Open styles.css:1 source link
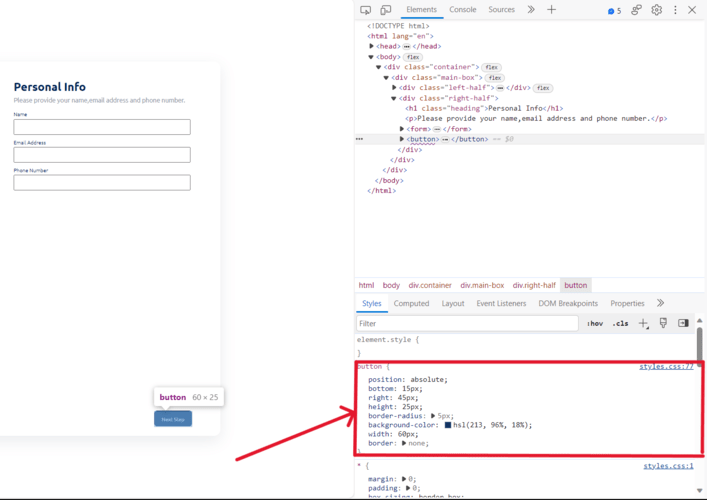 click(x=668, y=466)
